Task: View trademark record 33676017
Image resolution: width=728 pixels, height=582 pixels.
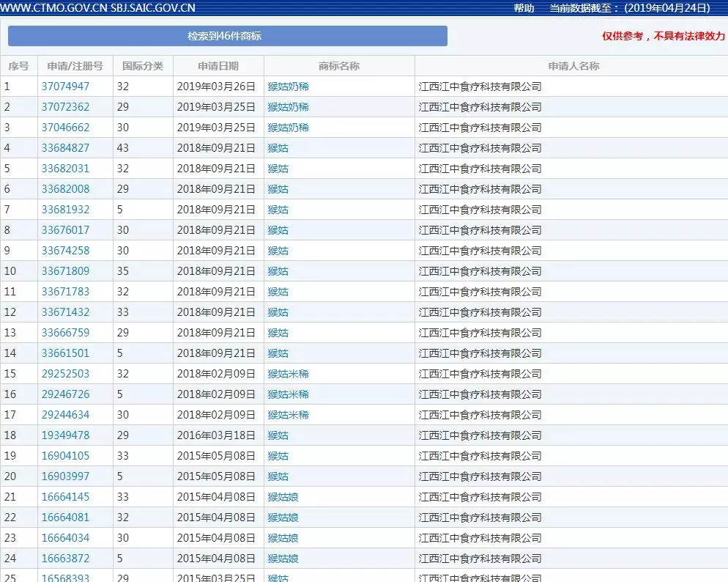Action: pos(65,230)
